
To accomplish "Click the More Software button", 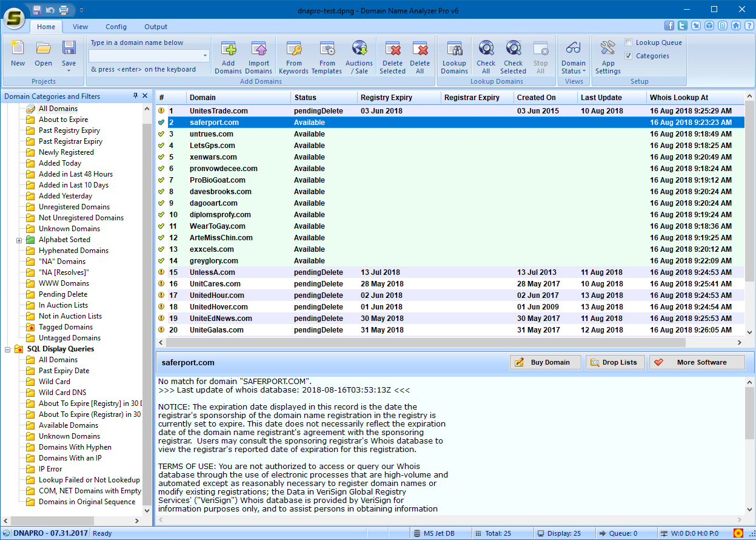I will click(697, 362).
